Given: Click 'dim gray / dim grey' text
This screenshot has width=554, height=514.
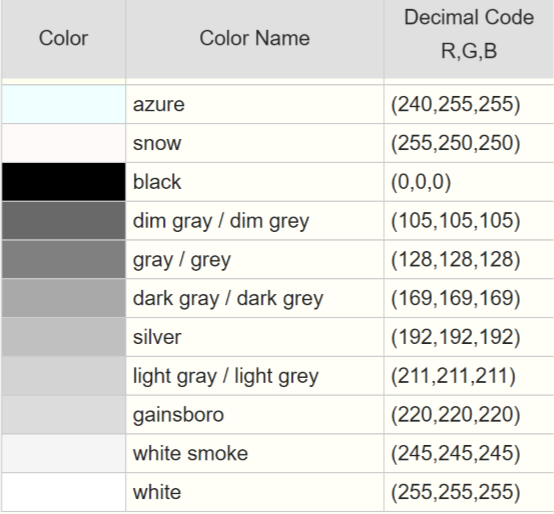Looking at the screenshot, I should pyautogui.click(x=221, y=222).
